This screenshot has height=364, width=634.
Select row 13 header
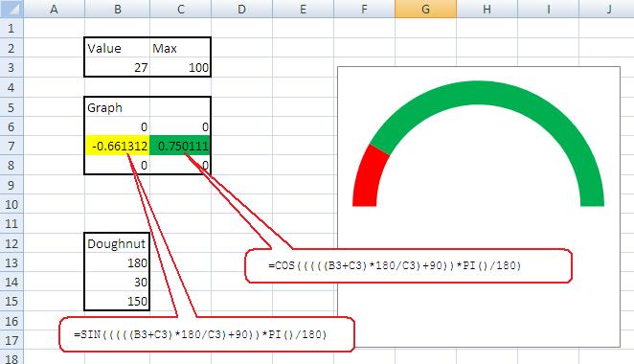11,262
